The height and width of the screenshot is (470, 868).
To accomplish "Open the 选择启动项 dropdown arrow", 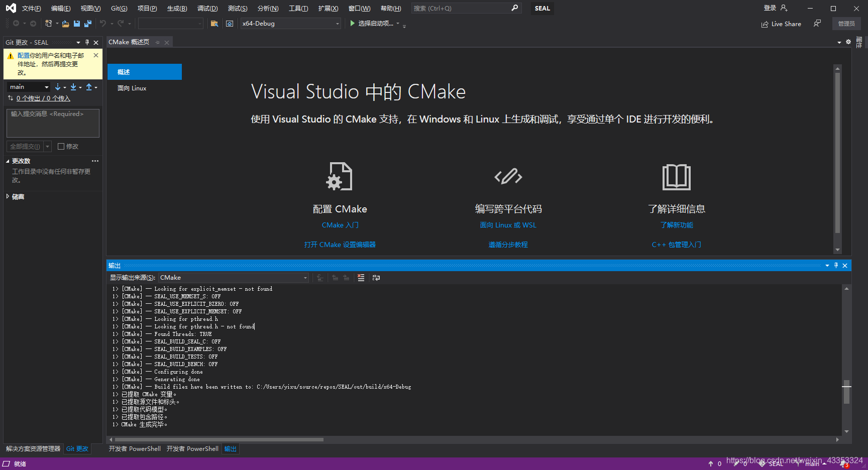I will coord(398,24).
